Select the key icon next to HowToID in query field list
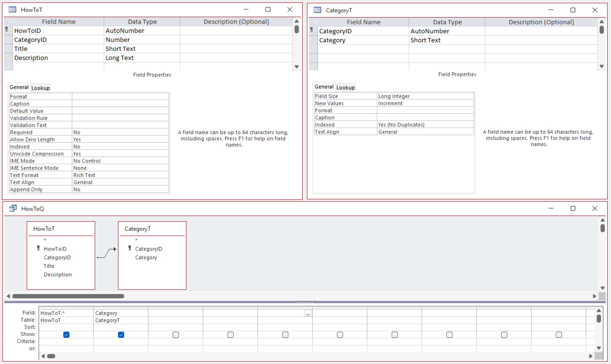 39,248
